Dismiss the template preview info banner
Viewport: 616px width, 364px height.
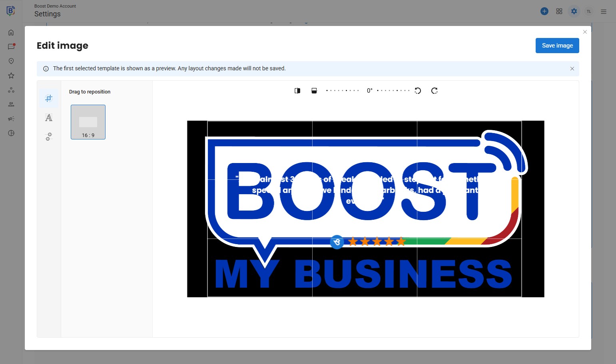tap(572, 69)
